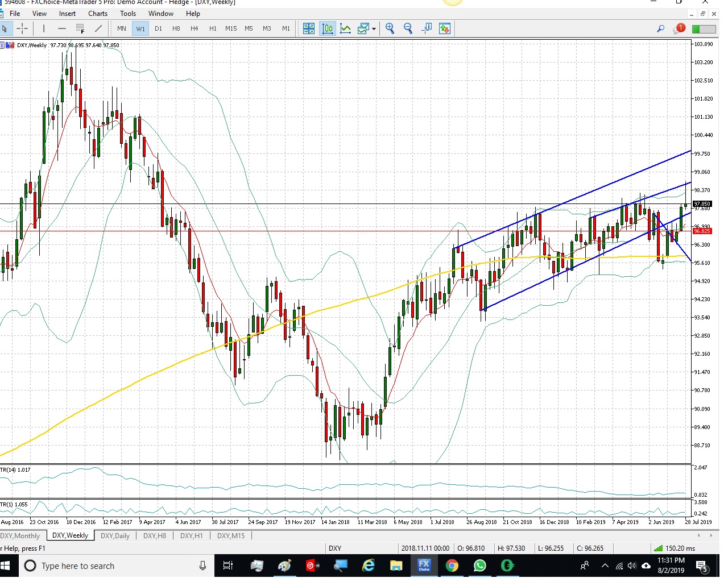Open the chart templates icon
The width and height of the screenshot is (728, 582).
(x=363, y=28)
